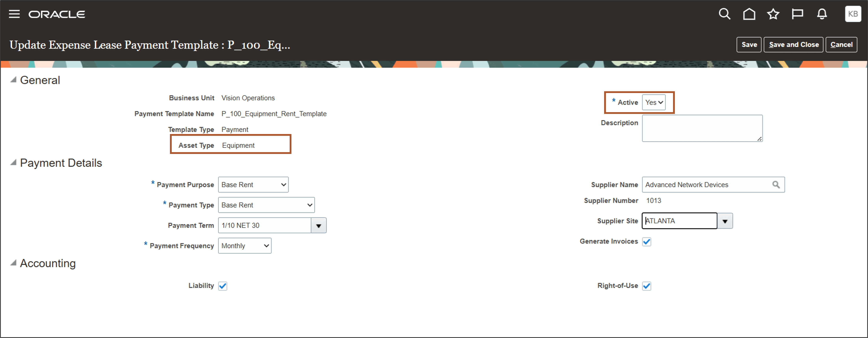This screenshot has width=868, height=338.
Task: Click the Save and Close button
Action: pos(794,44)
